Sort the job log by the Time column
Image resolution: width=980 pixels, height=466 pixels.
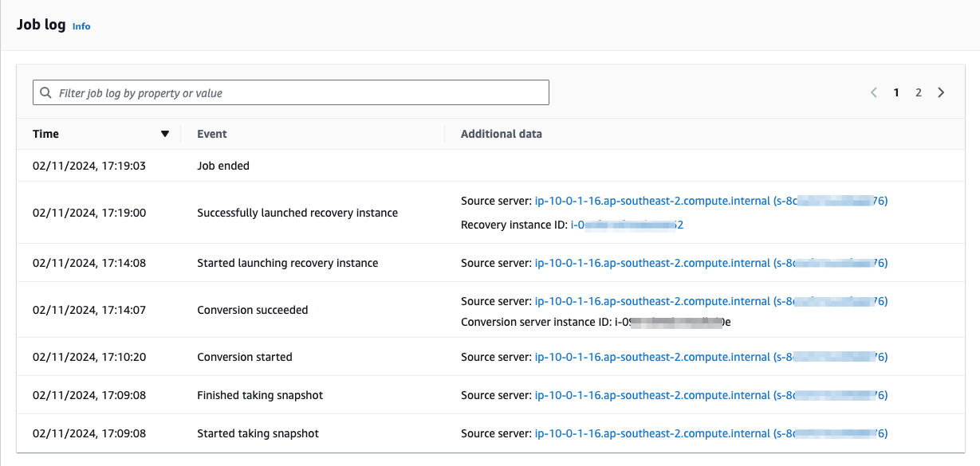(x=45, y=133)
